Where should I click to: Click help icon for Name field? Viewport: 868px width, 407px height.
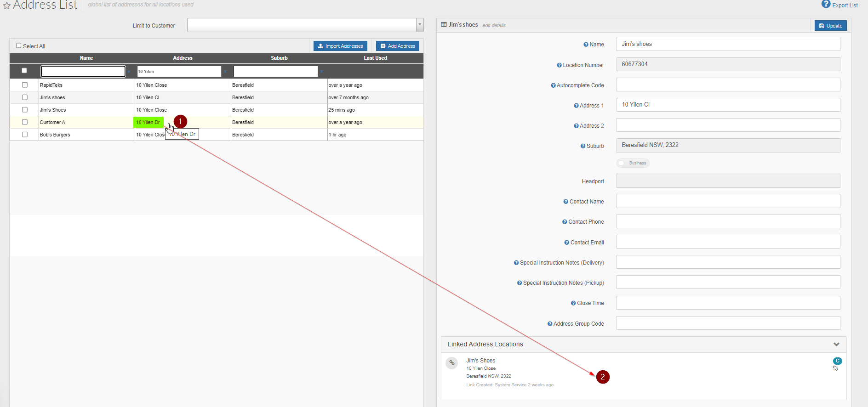586,45
